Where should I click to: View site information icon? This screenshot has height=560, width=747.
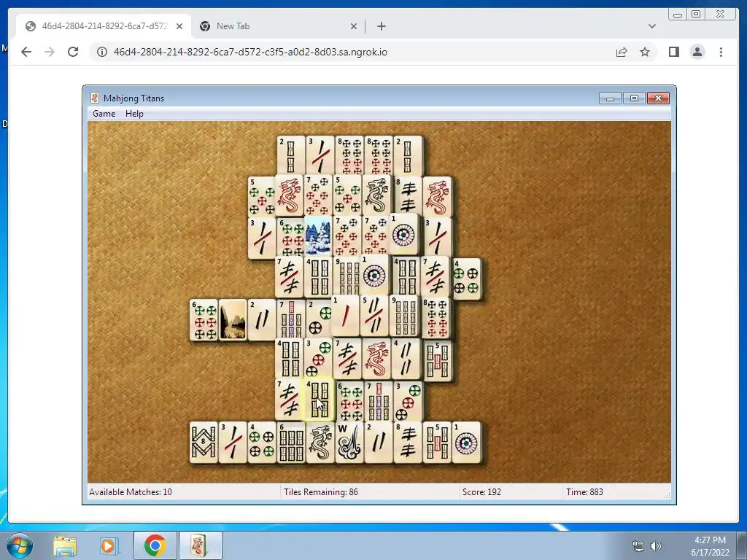click(x=102, y=52)
